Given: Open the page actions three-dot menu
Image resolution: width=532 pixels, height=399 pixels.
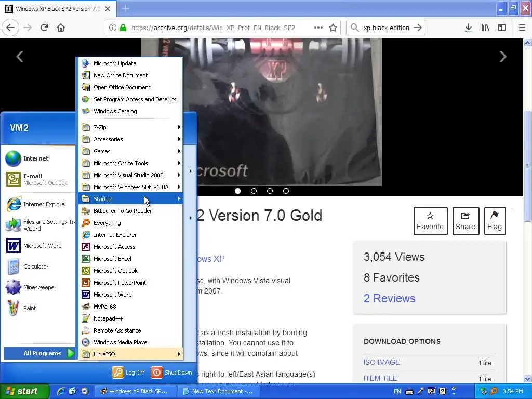Looking at the screenshot, I should coord(318,28).
